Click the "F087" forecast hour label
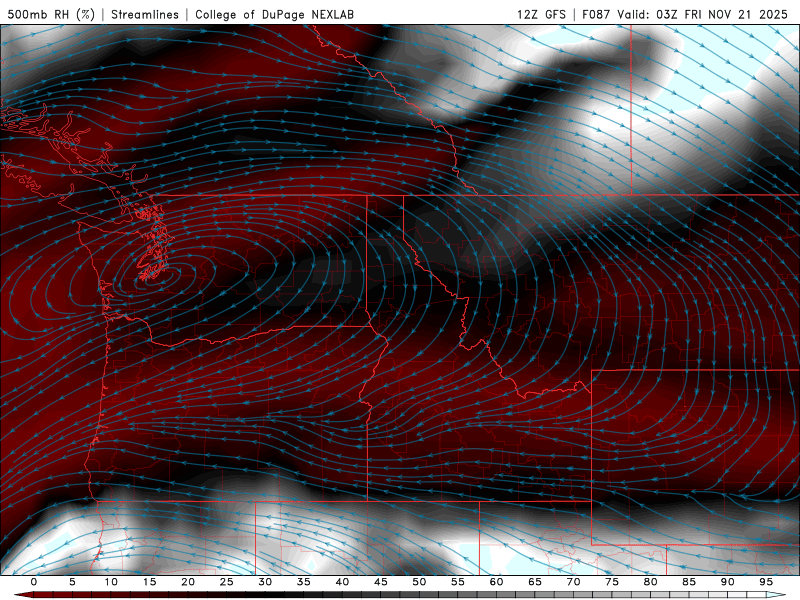This screenshot has width=800, height=600. 596,14
